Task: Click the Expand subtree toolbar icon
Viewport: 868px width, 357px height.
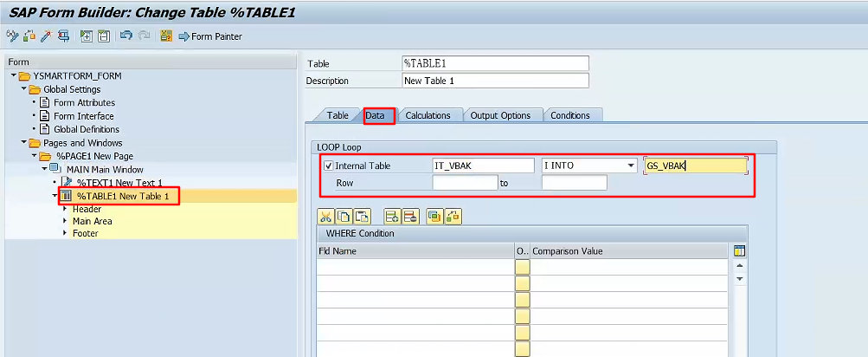Action: pyautogui.click(x=86, y=36)
